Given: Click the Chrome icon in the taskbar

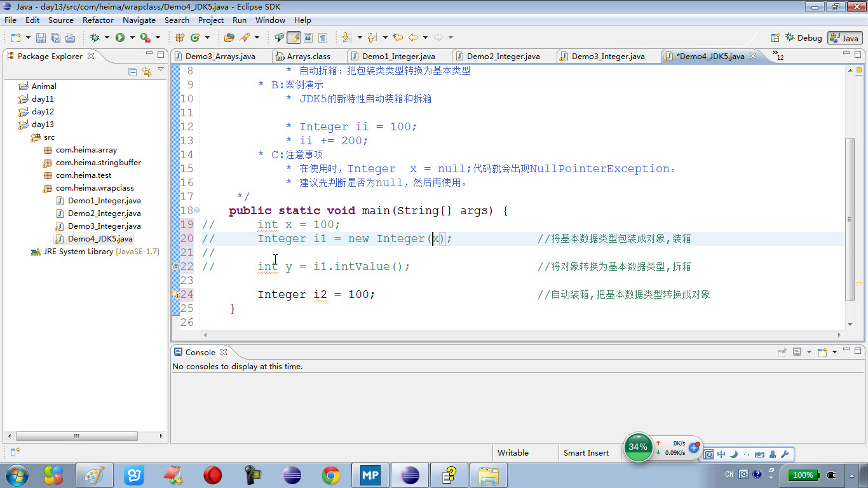Looking at the screenshot, I should pyautogui.click(x=330, y=475).
